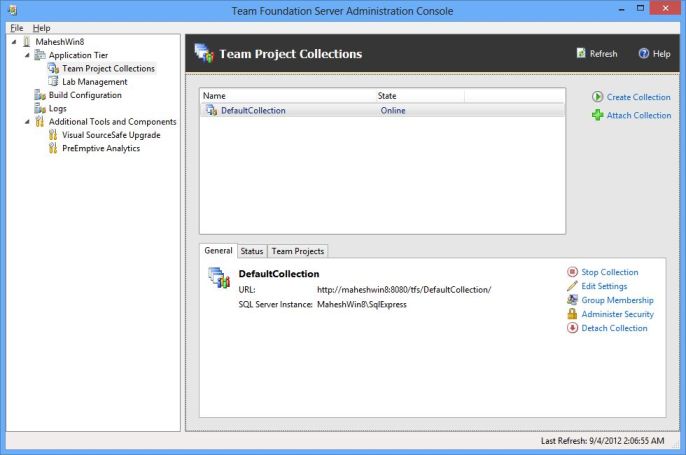The width and height of the screenshot is (686, 455).
Task: Click the application icon in title bar
Action: [x=13, y=10]
